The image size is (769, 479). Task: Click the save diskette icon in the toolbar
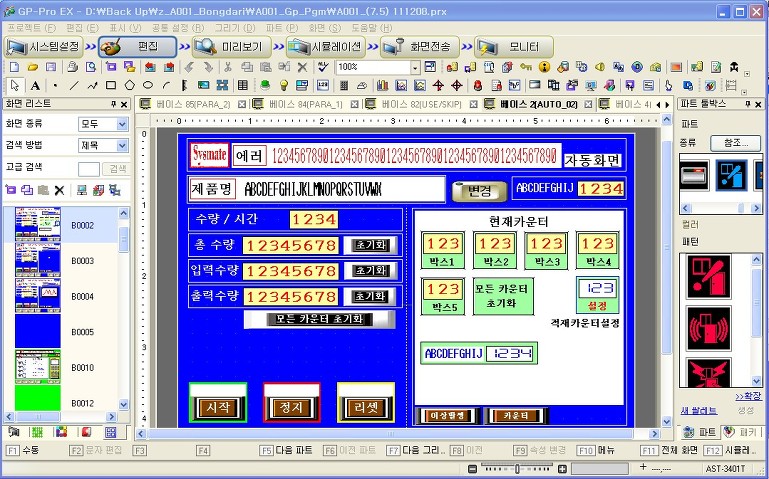(x=53, y=67)
